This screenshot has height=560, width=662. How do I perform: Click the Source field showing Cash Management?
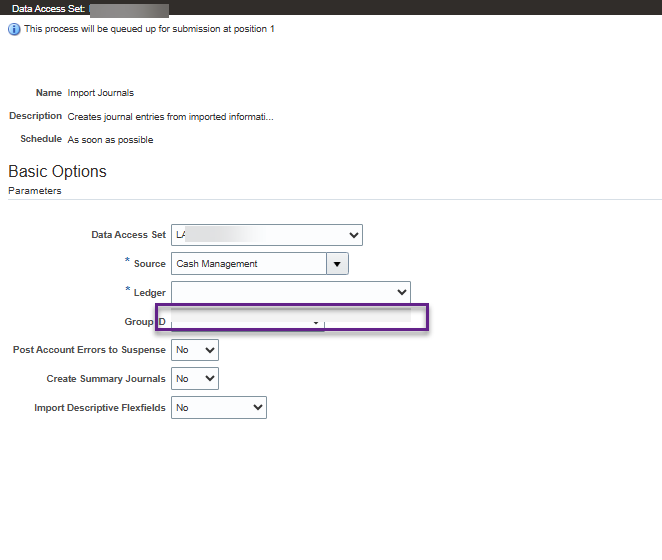click(249, 264)
